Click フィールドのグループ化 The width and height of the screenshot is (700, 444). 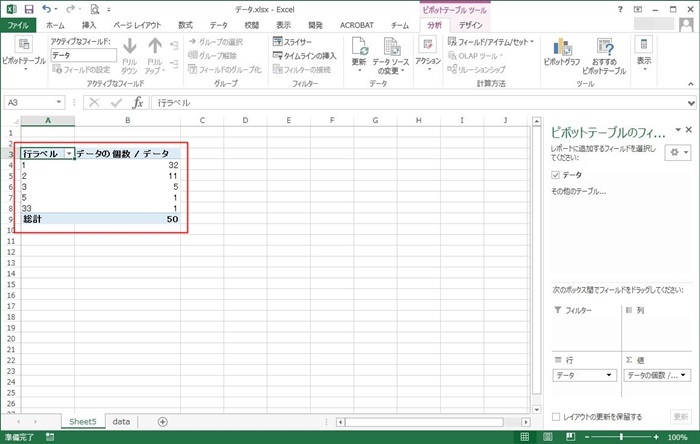coord(225,70)
